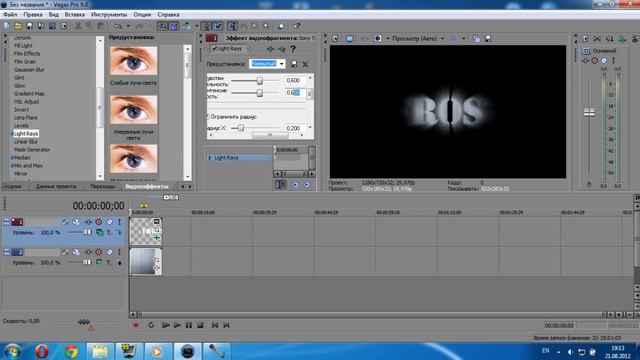Launch Google Chrome from the taskbar
Screen dimensions: 640x360
pyautogui.click(x=71, y=351)
